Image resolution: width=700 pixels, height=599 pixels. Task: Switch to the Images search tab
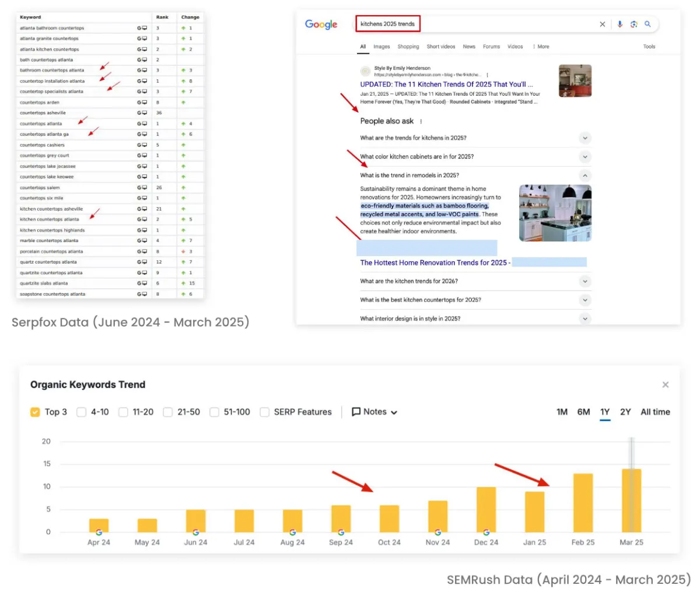(x=381, y=47)
